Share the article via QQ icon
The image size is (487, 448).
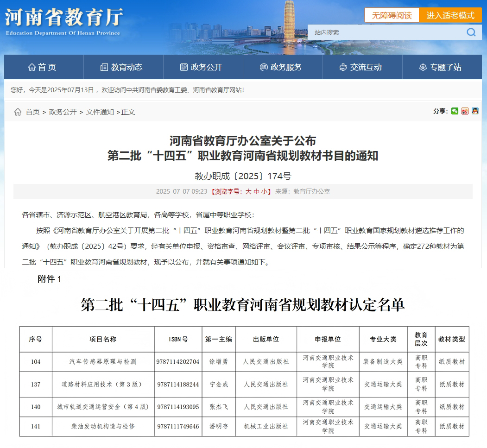pyautogui.click(x=475, y=111)
